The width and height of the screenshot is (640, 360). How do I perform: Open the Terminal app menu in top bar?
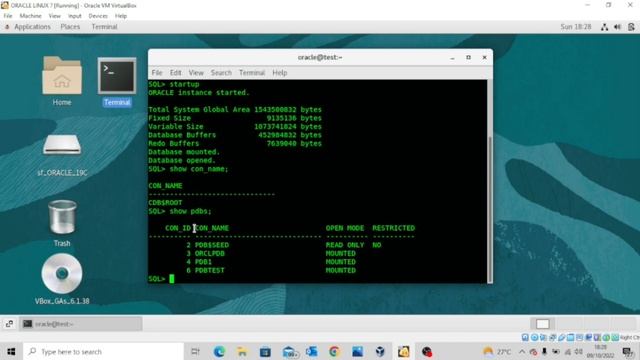point(104,27)
